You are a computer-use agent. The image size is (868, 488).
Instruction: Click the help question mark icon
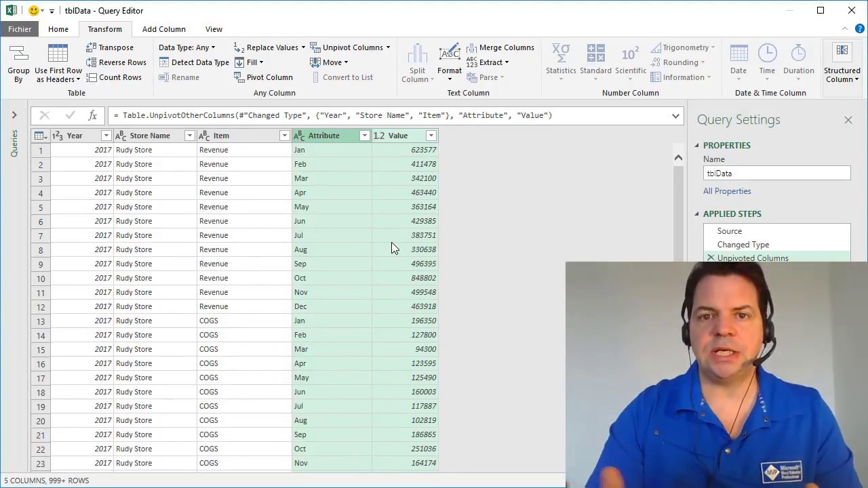(x=860, y=29)
